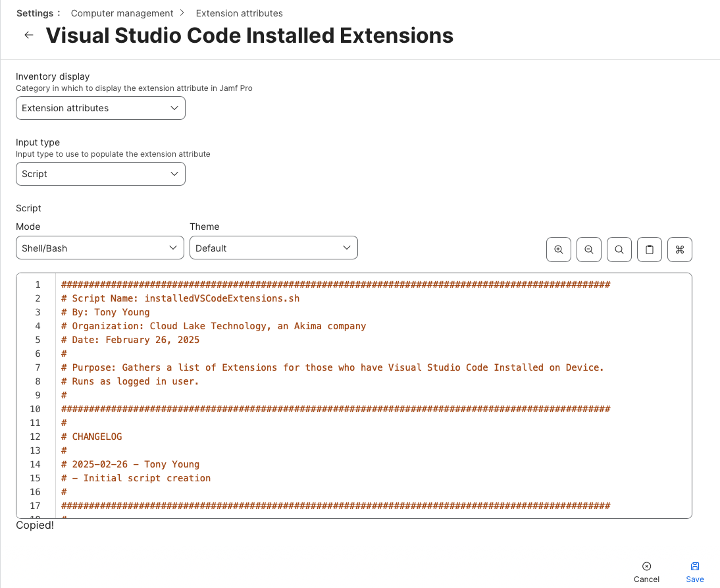The width and height of the screenshot is (720, 588).
Task: Zoom out the script editor
Action: 588,250
